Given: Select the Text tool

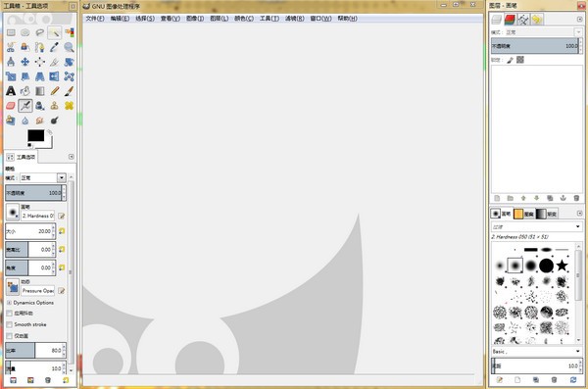Looking at the screenshot, I should (11, 91).
